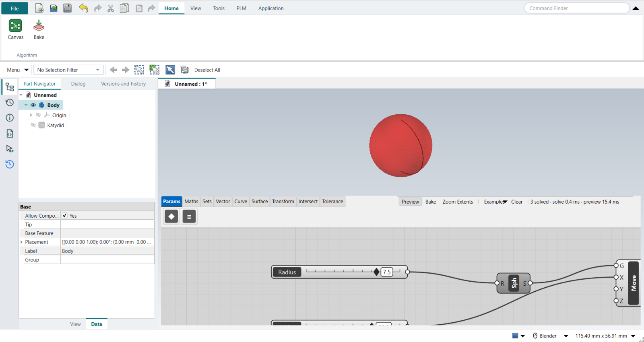
Task: Open the model tree sidebar icon
Action: pyautogui.click(x=10, y=87)
